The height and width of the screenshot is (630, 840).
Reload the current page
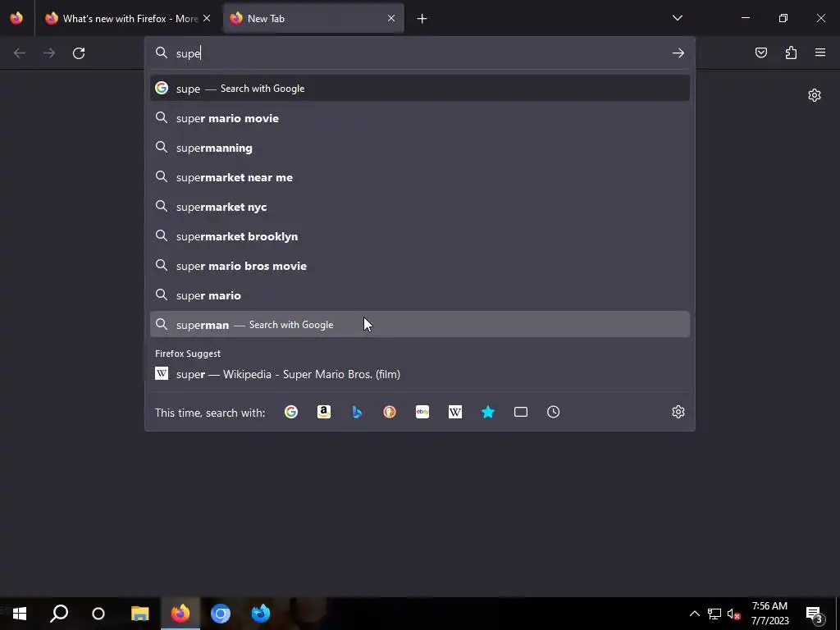point(79,53)
